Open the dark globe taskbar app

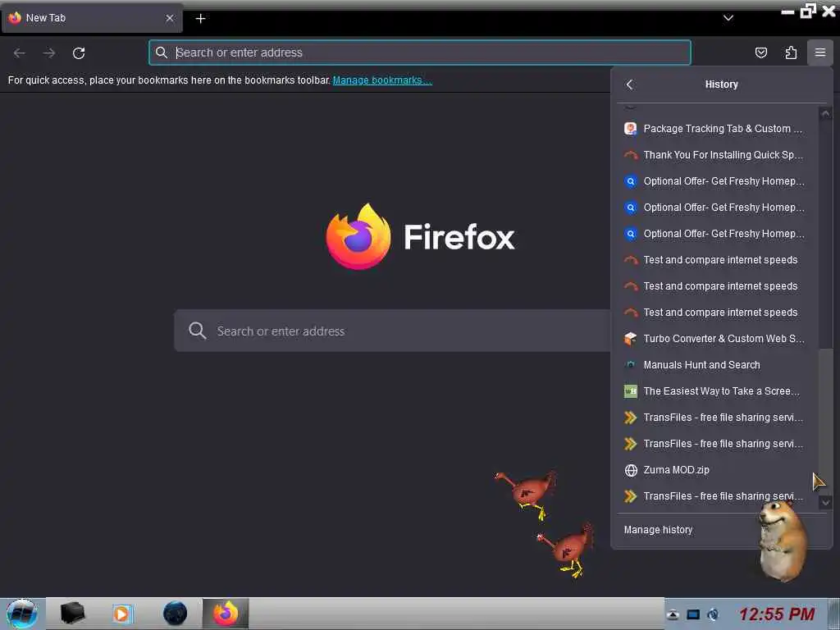tap(176, 614)
